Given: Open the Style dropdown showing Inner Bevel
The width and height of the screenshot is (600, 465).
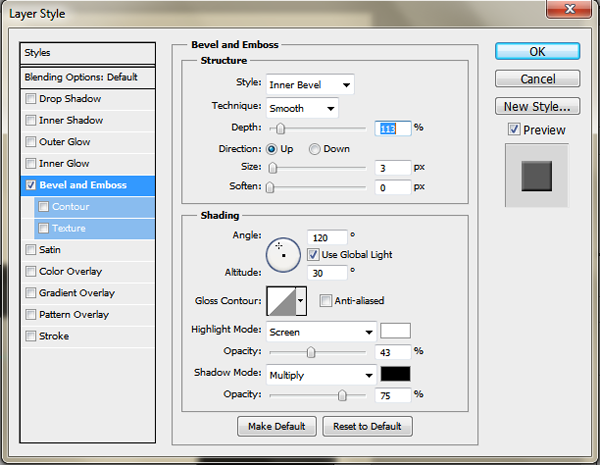Looking at the screenshot, I should coord(310,85).
